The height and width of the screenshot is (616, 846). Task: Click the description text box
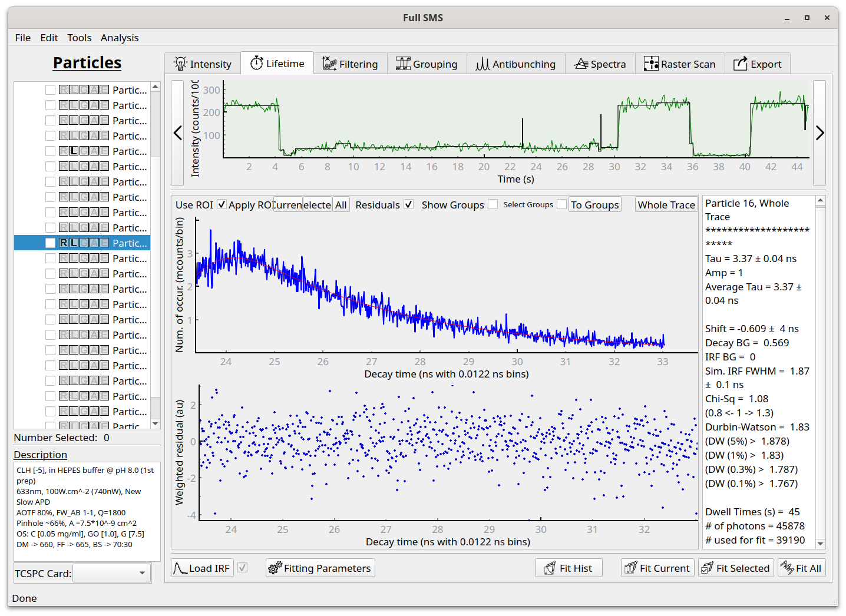[87, 512]
